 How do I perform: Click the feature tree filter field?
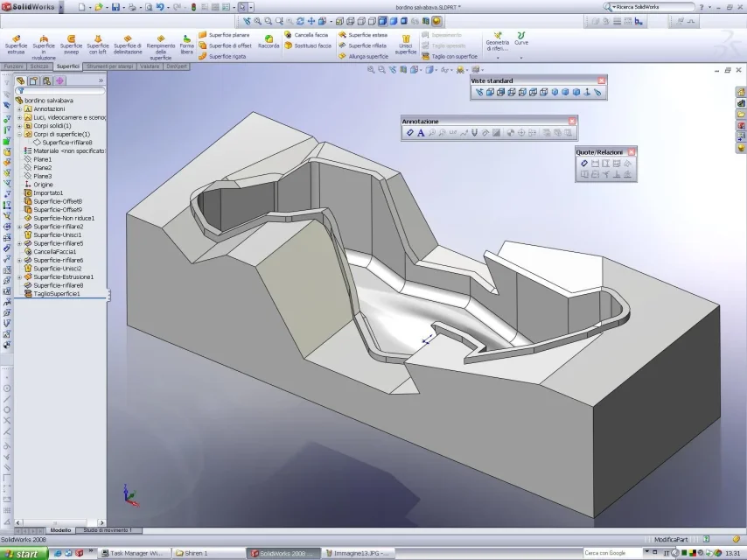coord(61,90)
